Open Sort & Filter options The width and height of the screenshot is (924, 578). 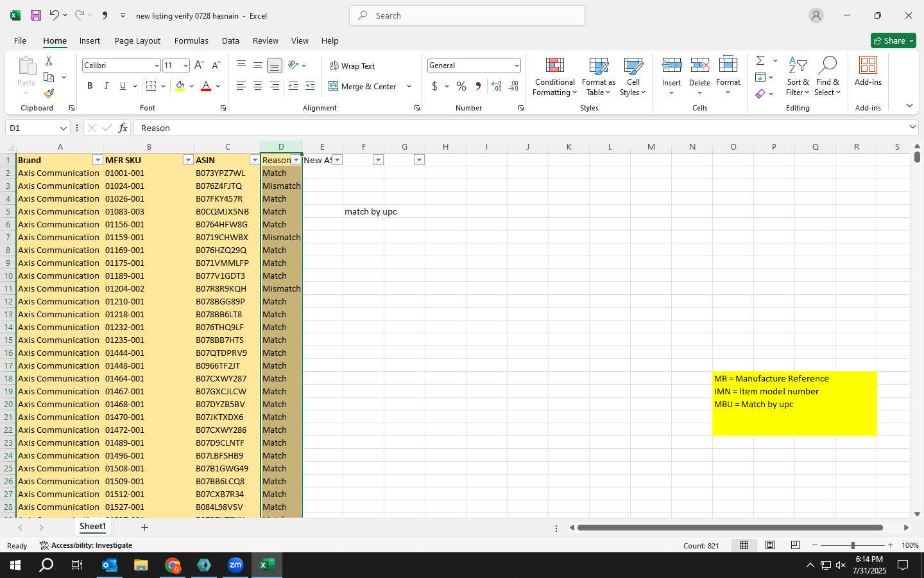coord(798,76)
